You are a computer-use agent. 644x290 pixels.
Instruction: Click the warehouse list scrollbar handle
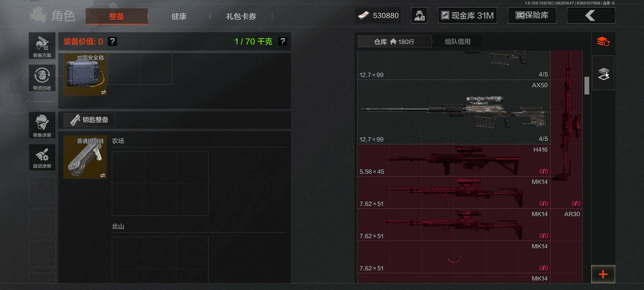tap(587, 86)
